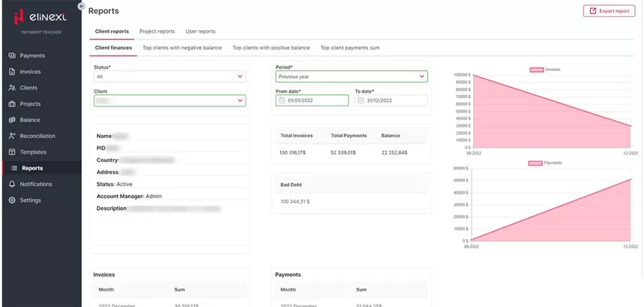Click the Payments sidebar icon

coord(12,56)
